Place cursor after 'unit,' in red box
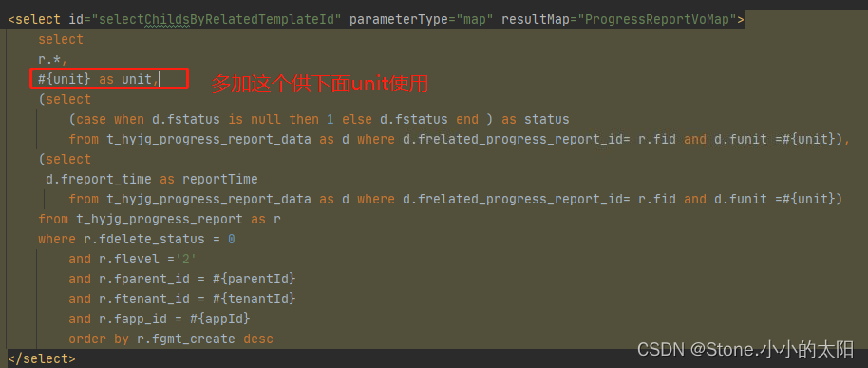Viewport: 868px width, 368px height. (159, 79)
